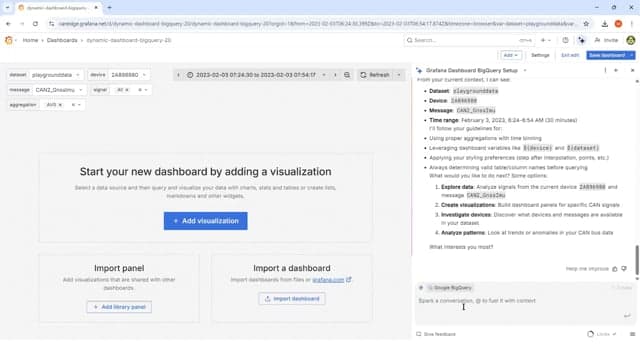The height and width of the screenshot is (360, 640).
Task: Click the add context icon beside Google BigQuery
Action: (x=421, y=288)
